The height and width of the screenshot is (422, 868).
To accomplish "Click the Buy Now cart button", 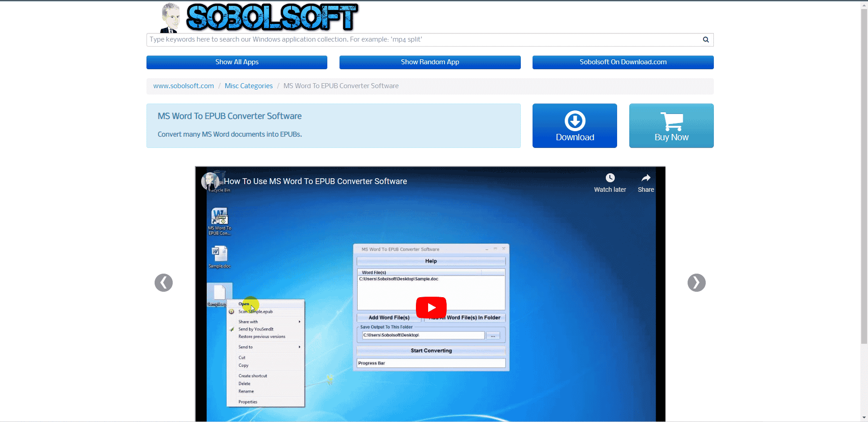I will click(671, 126).
